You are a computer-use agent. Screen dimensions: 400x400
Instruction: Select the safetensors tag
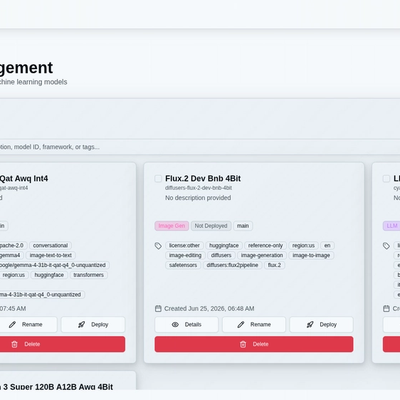click(x=183, y=265)
